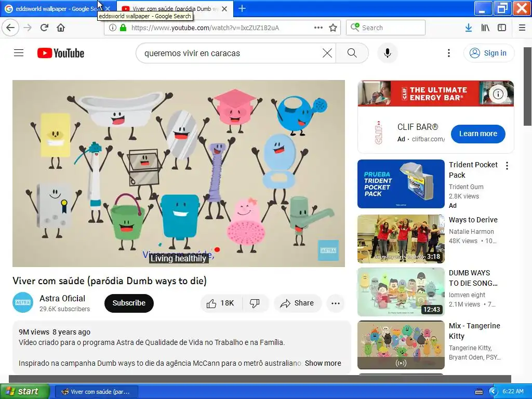This screenshot has width=532, height=399.
Task: Search with your voice microphone icon
Action: tap(388, 53)
